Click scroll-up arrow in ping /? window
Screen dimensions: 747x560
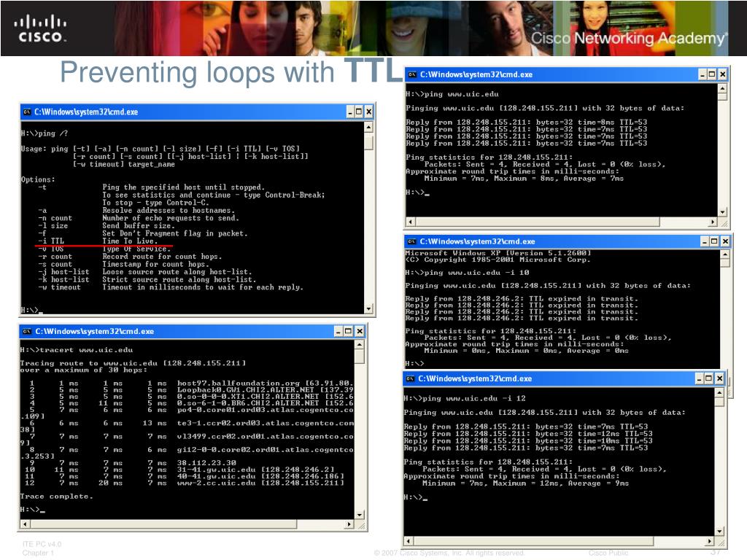[368, 127]
